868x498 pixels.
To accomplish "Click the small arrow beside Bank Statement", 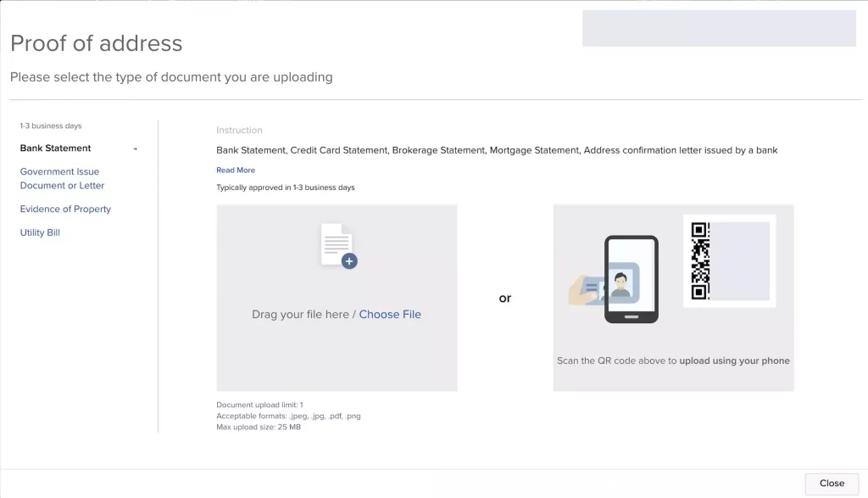I will tap(135, 148).
